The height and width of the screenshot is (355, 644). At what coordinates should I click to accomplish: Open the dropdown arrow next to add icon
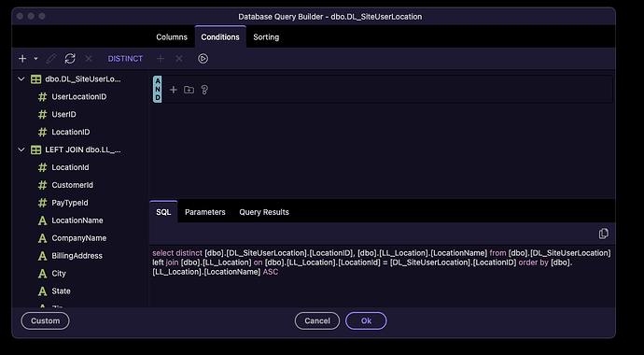(35, 59)
